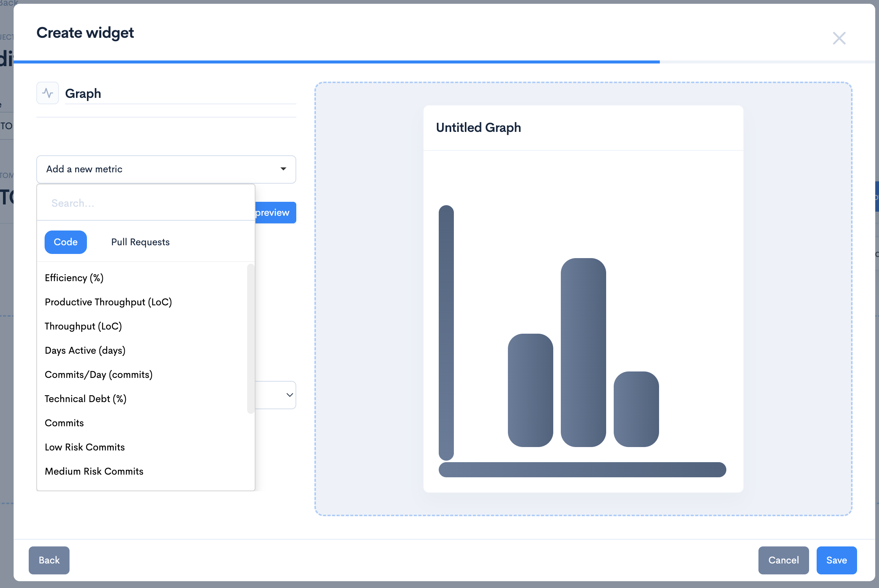This screenshot has height=588, width=879.
Task: Choose Medium Risk Commits metric
Action: pyautogui.click(x=94, y=471)
